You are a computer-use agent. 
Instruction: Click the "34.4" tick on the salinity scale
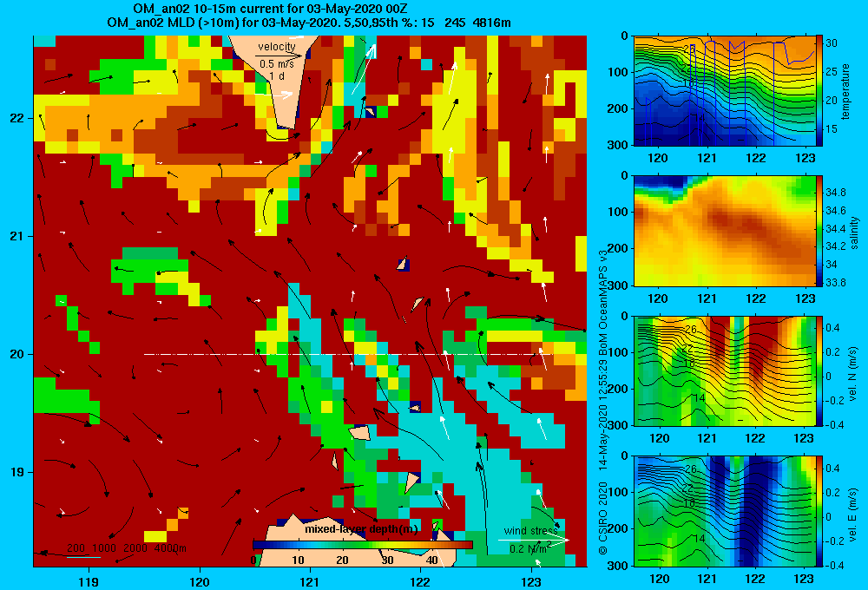coord(835,228)
